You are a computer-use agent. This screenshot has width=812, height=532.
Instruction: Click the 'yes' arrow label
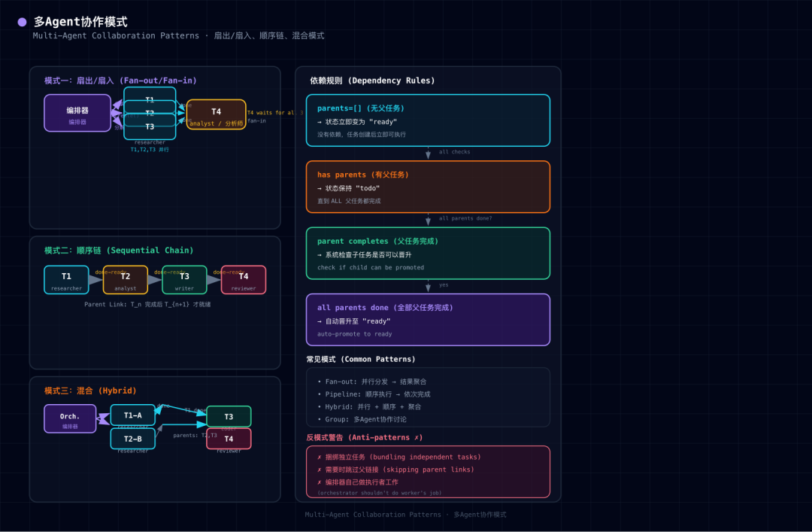pos(444,284)
